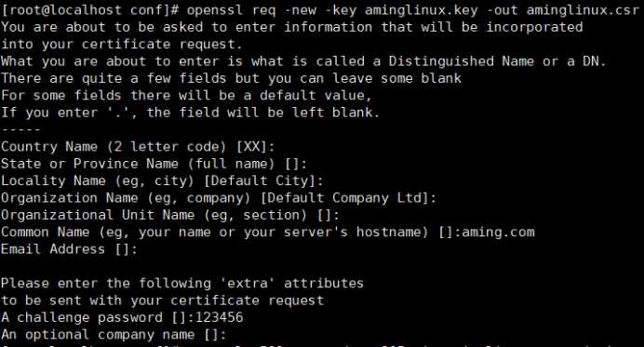Click the optional company name prompt
The image size is (644, 347).
[x=114, y=335]
